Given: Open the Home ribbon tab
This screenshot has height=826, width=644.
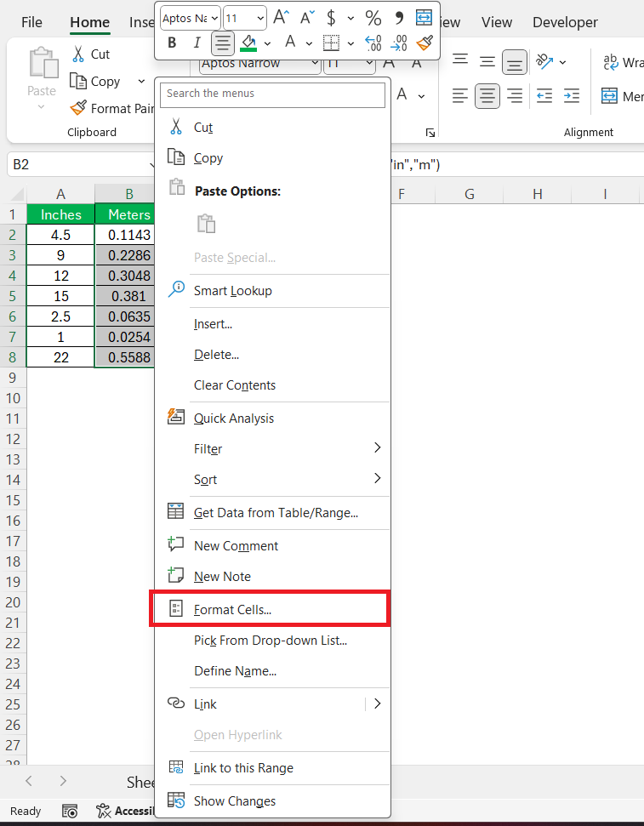Looking at the screenshot, I should tap(90, 22).
